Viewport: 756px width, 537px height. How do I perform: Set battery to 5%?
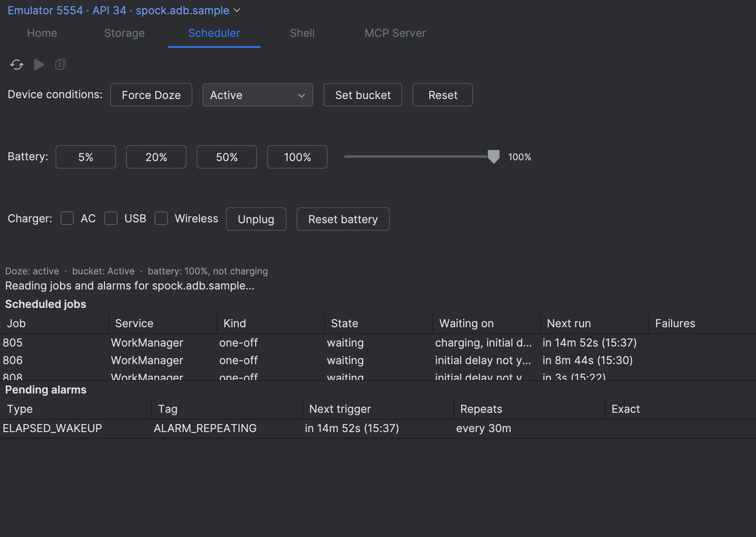[86, 157]
